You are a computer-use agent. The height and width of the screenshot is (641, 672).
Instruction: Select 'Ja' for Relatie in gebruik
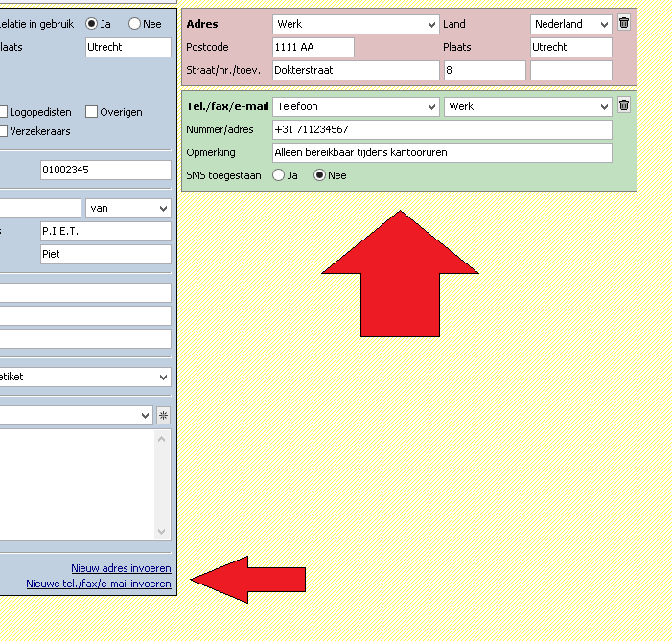pyautogui.click(x=93, y=24)
